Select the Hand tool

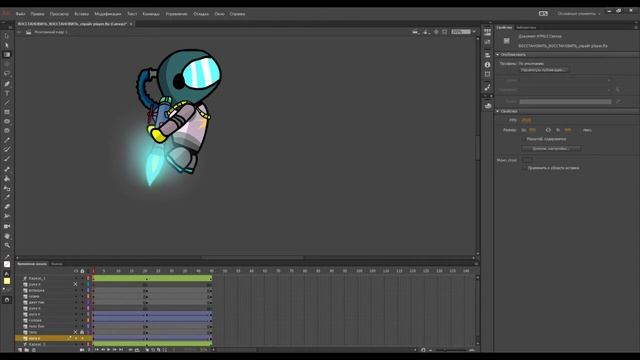[7, 236]
